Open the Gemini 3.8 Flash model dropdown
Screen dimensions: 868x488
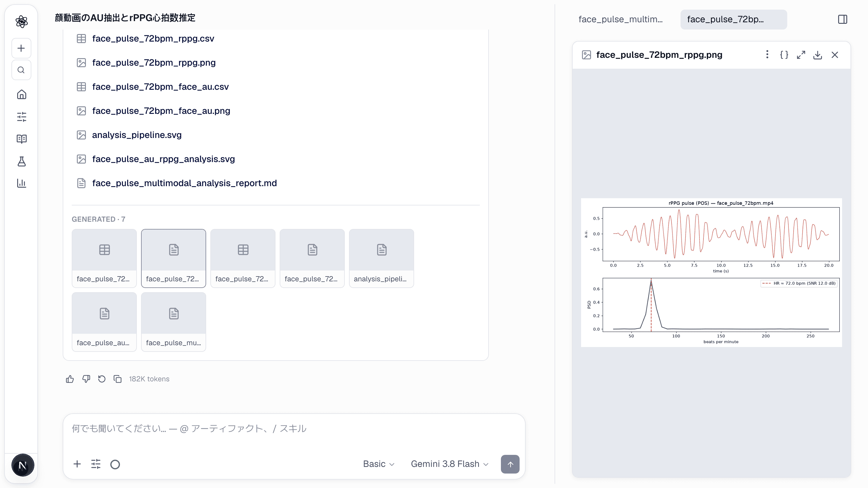449,464
